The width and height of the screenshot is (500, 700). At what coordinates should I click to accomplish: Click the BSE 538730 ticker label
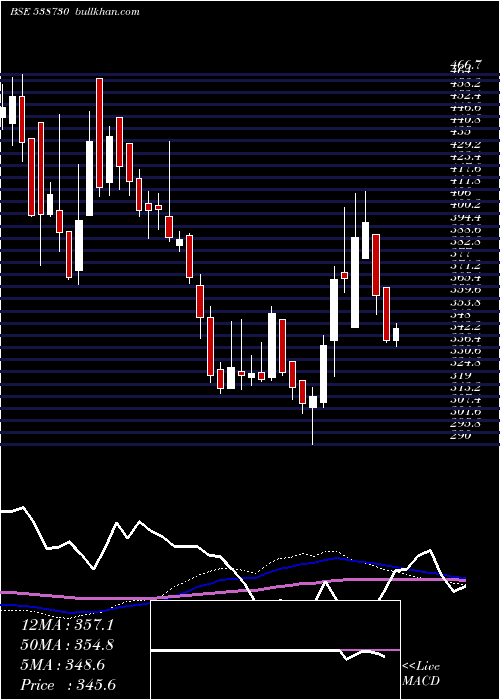click(39, 12)
